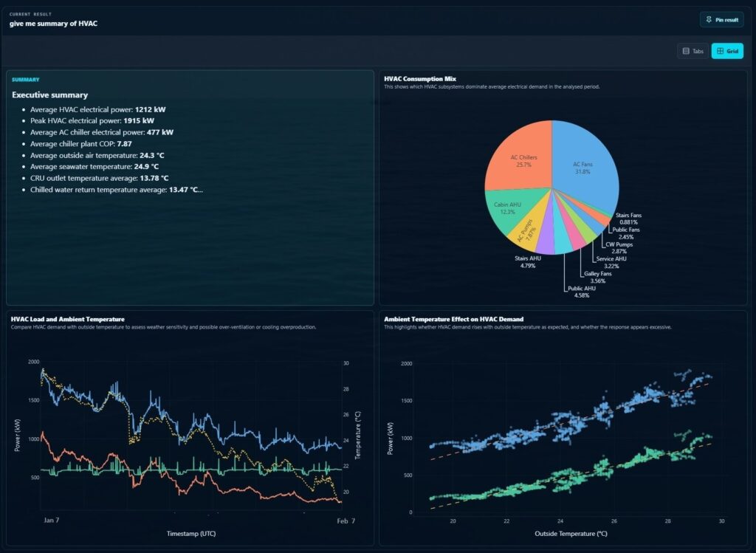This screenshot has height=553, width=756.
Task: Click the AC Pumps yellow slice
Action: point(526,233)
